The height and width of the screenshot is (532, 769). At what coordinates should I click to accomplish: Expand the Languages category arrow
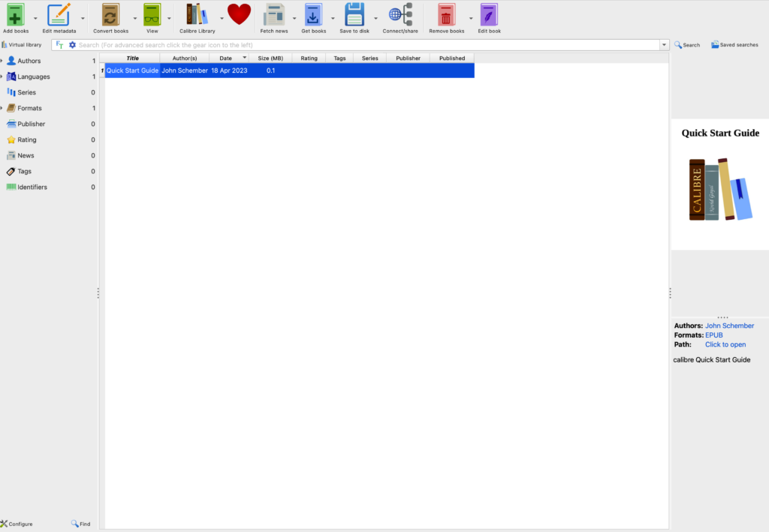[2, 77]
